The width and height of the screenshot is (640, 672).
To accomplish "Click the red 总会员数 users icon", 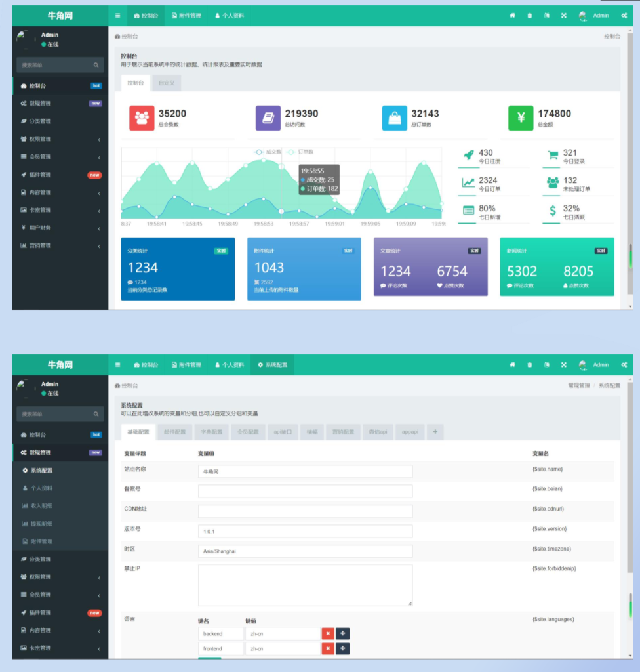I will pyautogui.click(x=142, y=117).
